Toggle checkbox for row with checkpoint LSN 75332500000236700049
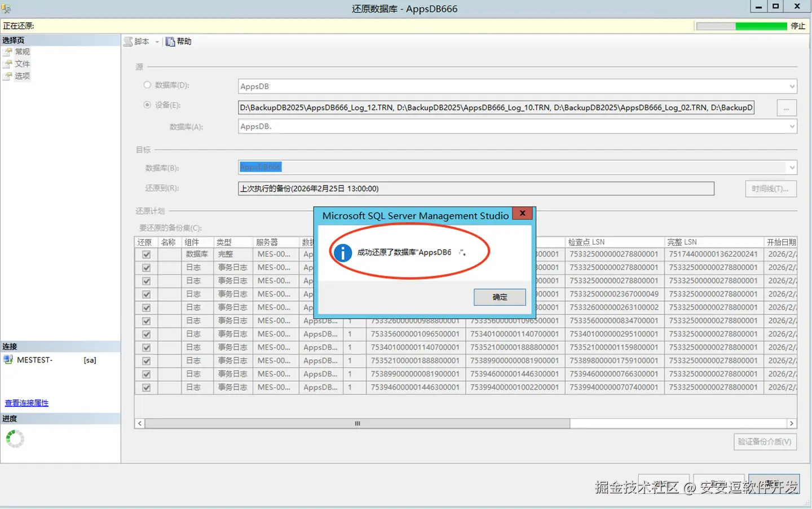Image resolution: width=812 pixels, height=509 pixels. 147,294
